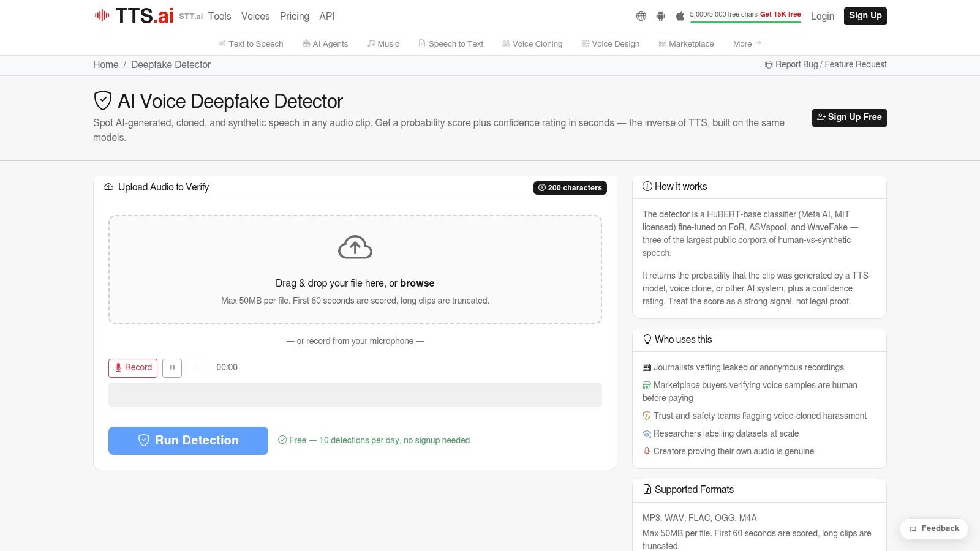Click the TTS.ai logo
Viewport: 980px width, 551px height.
click(134, 16)
